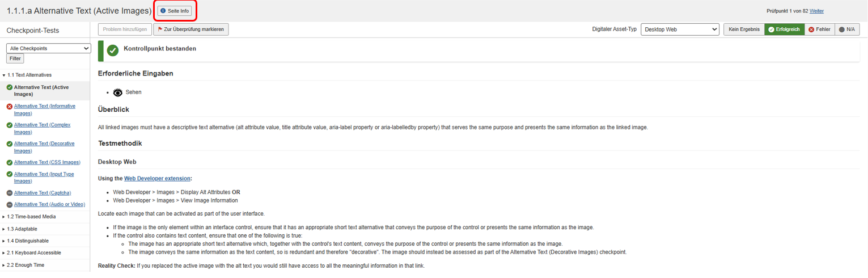
Task: Click green check icon for Complex Images
Action: click(10, 125)
